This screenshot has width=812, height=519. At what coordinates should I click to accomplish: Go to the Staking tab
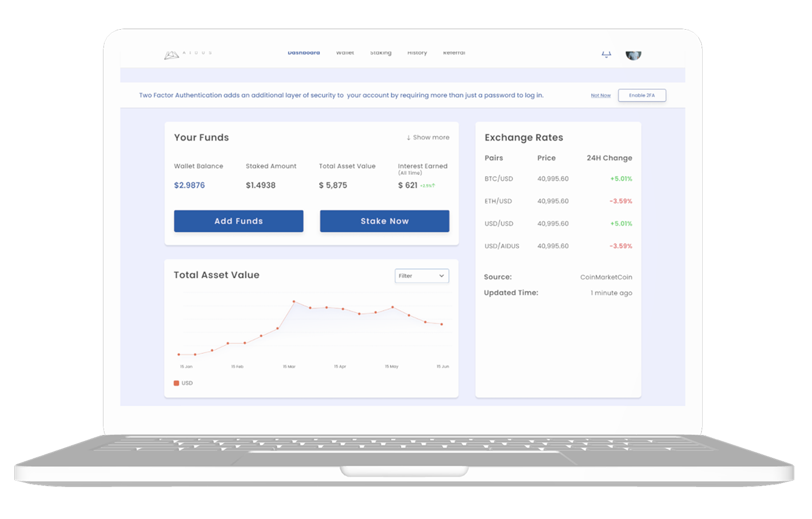380,53
